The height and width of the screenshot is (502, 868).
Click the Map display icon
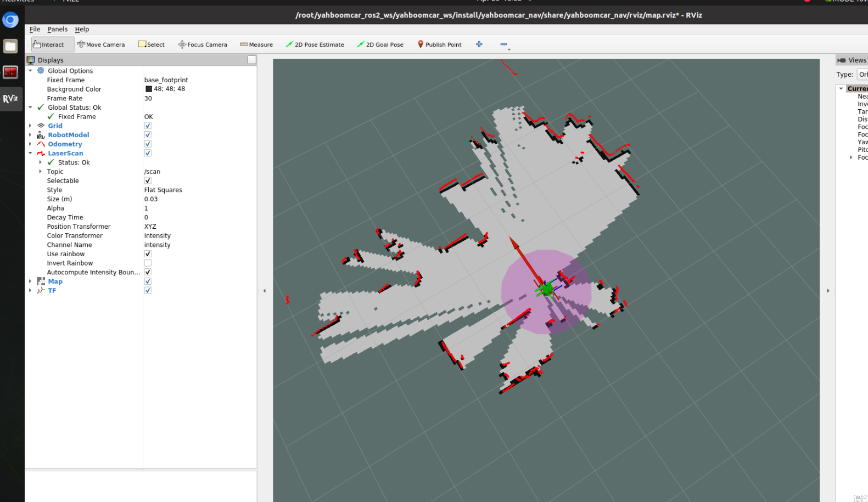click(41, 281)
